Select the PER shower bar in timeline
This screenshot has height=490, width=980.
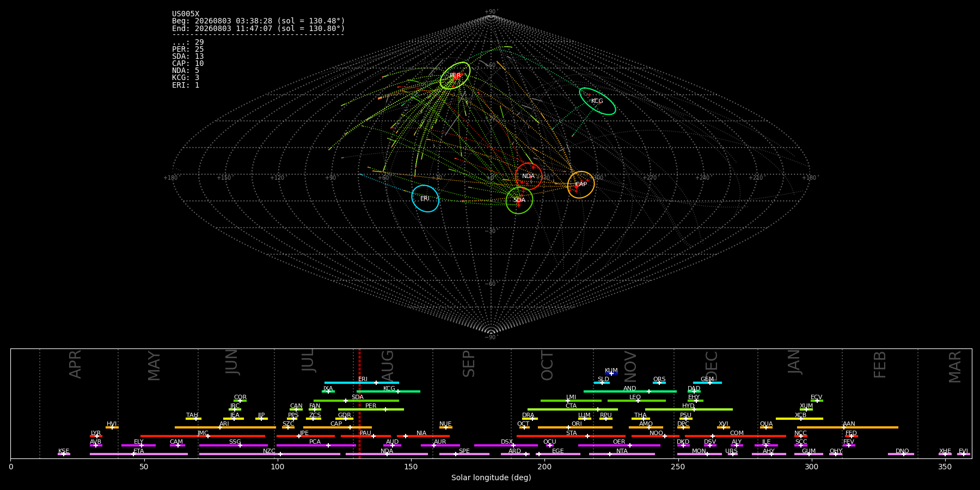(x=371, y=409)
